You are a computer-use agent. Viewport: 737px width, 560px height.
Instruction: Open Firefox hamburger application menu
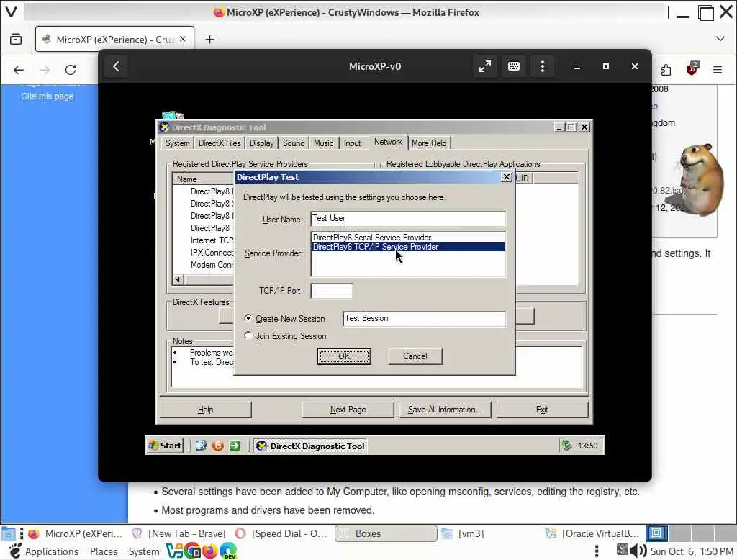[718, 70]
